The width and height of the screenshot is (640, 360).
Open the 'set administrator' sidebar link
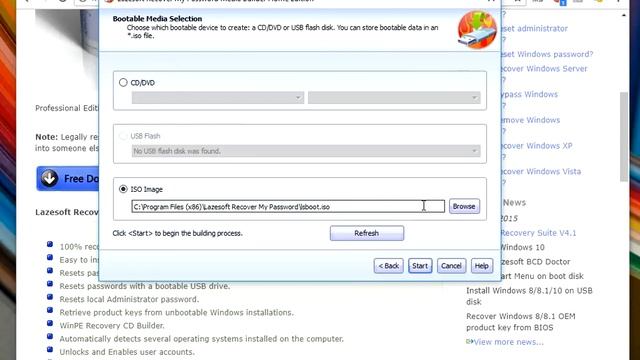[534, 29]
